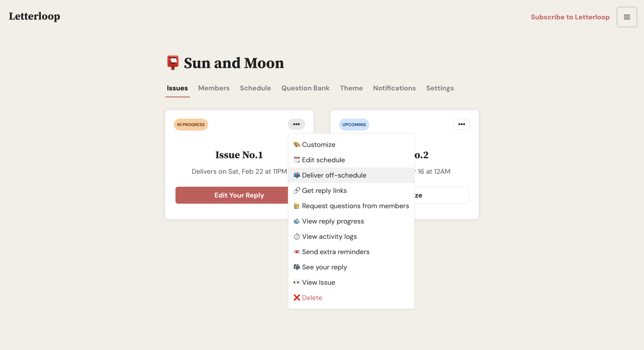Click the palette icon next to Customize
The height and width of the screenshot is (350, 644).
pyautogui.click(x=296, y=145)
